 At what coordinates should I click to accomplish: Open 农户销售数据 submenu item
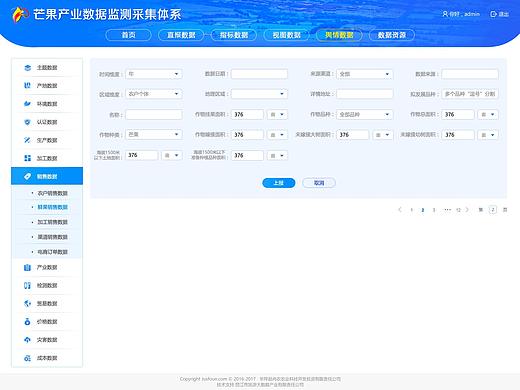point(52,193)
